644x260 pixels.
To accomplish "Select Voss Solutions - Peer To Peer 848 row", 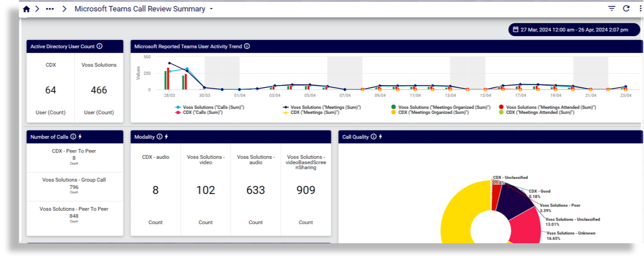I will [x=74, y=215].
